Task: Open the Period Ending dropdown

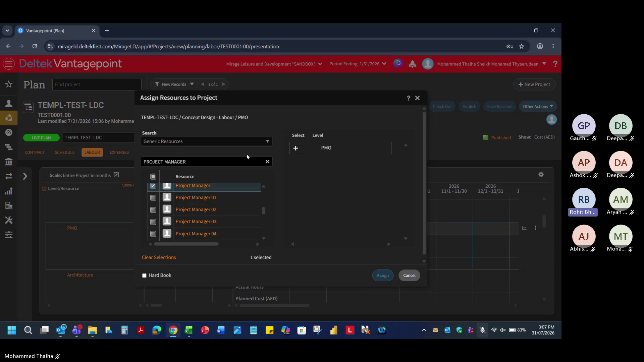Action: 358,64
